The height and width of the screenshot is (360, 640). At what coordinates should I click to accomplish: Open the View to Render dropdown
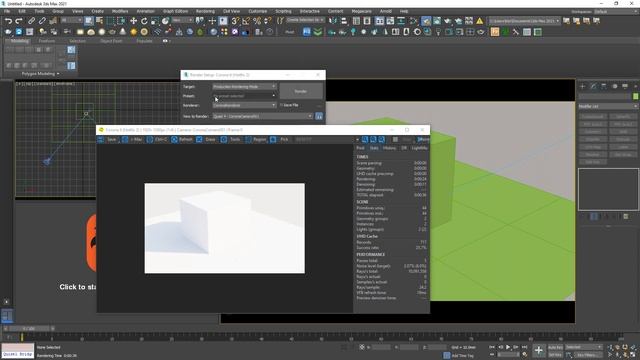coord(262,116)
